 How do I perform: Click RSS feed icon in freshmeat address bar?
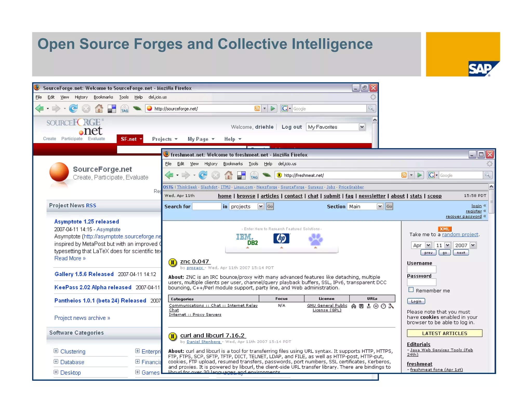click(404, 175)
